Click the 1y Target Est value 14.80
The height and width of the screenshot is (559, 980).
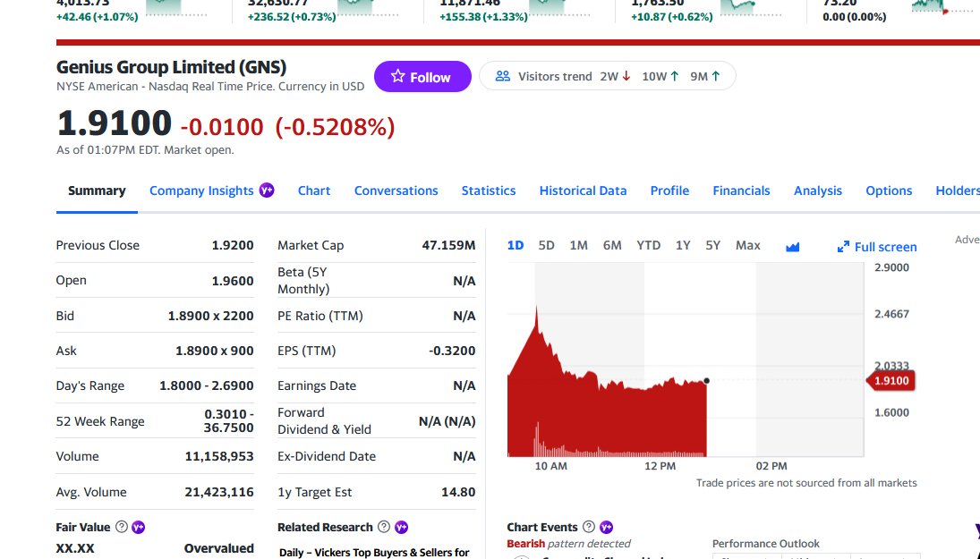tap(458, 492)
